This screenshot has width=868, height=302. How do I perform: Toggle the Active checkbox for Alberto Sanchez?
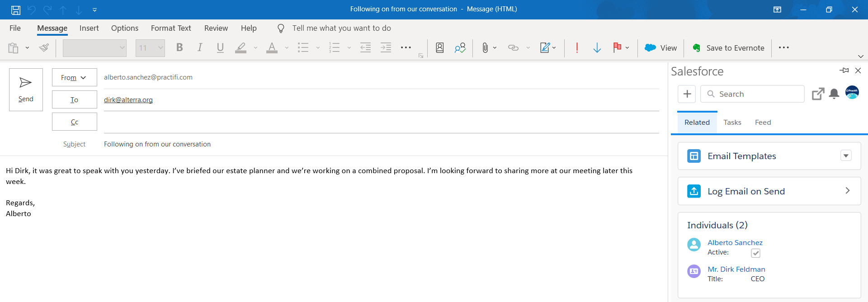tap(755, 253)
